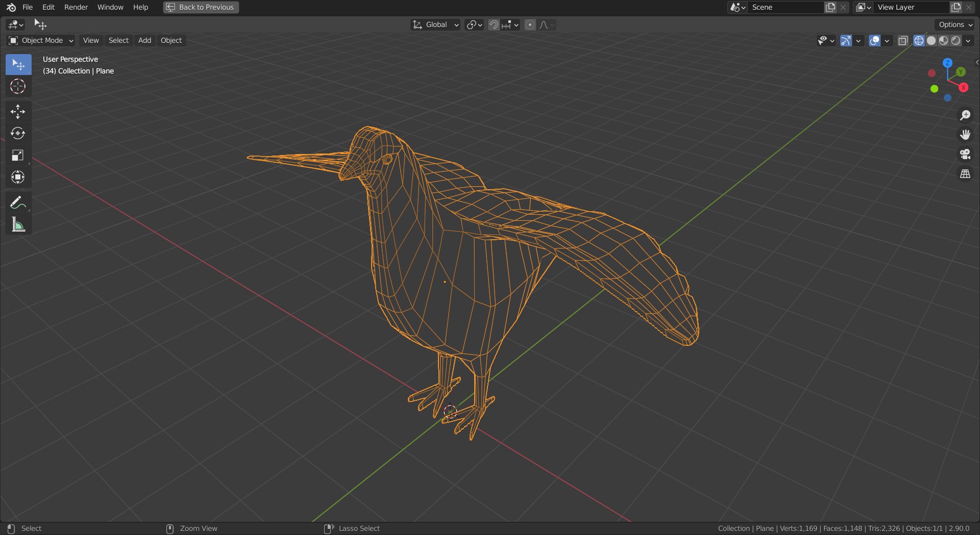Choose the Annotate pencil tool

coord(18,202)
